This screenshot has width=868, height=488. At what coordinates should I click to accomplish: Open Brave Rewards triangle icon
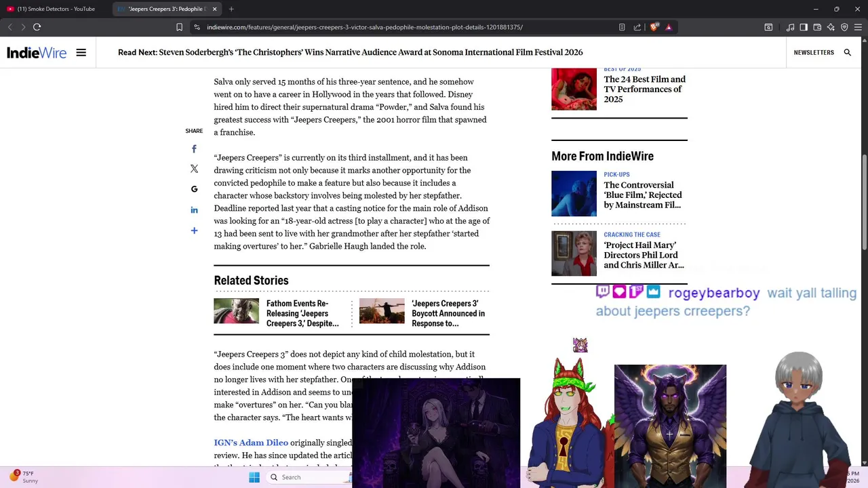point(669,27)
